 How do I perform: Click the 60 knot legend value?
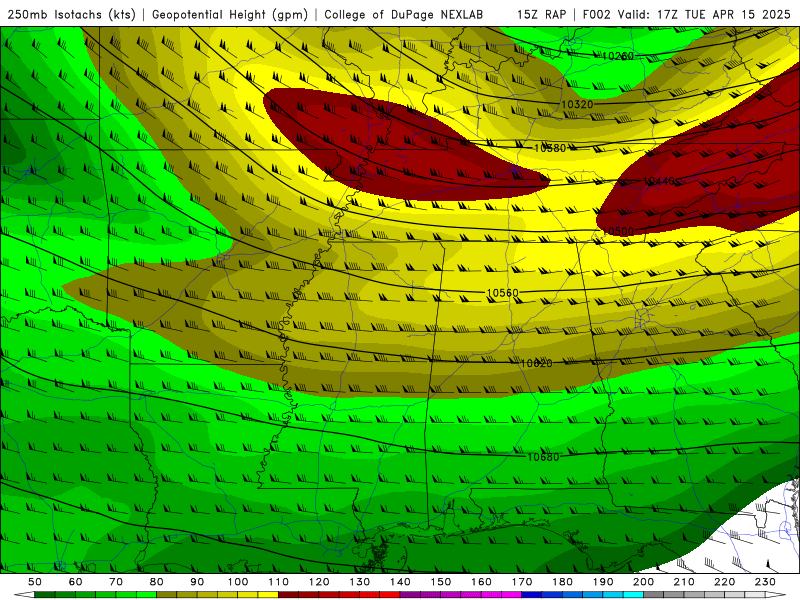pyautogui.click(x=76, y=582)
